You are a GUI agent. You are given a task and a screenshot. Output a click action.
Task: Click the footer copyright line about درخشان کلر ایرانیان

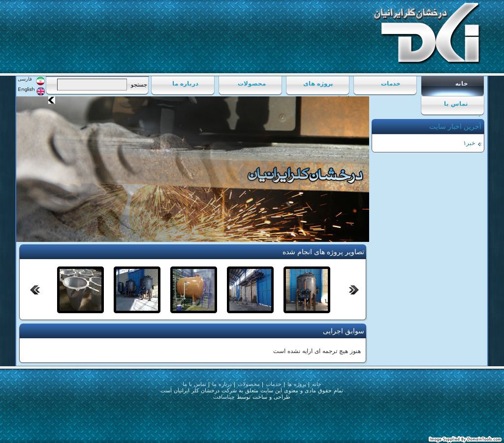pyautogui.click(x=252, y=391)
